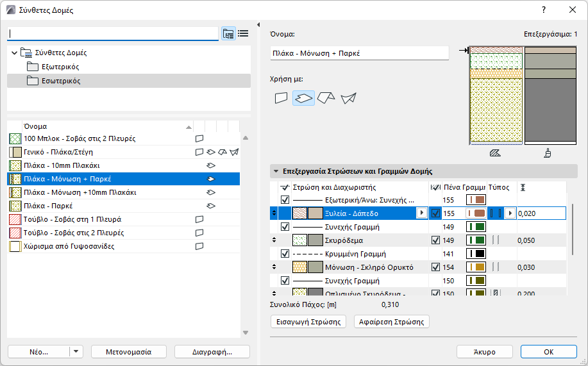The height and width of the screenshot is (366, 588).
Task: Click the Μετονομασία button
Action: click(129, 352)
